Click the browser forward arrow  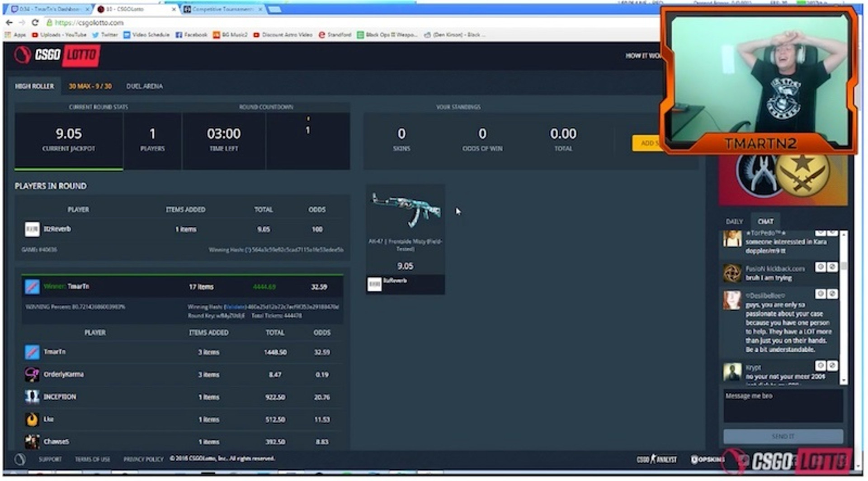(x=22, y=22)
